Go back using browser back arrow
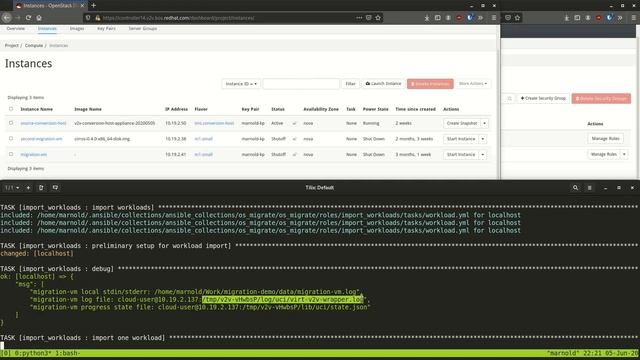Viewport: 640px width, 360px height. pos(7,18)
